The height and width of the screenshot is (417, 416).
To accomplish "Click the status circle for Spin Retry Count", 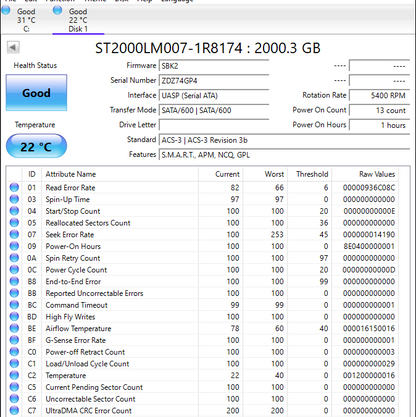I will coord(14,258).
